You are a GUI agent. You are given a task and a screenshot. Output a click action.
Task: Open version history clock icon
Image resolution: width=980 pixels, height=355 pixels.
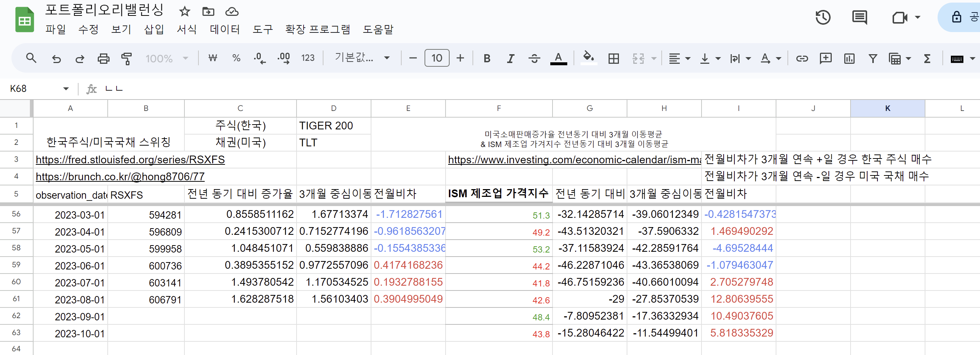pos(823,17)
